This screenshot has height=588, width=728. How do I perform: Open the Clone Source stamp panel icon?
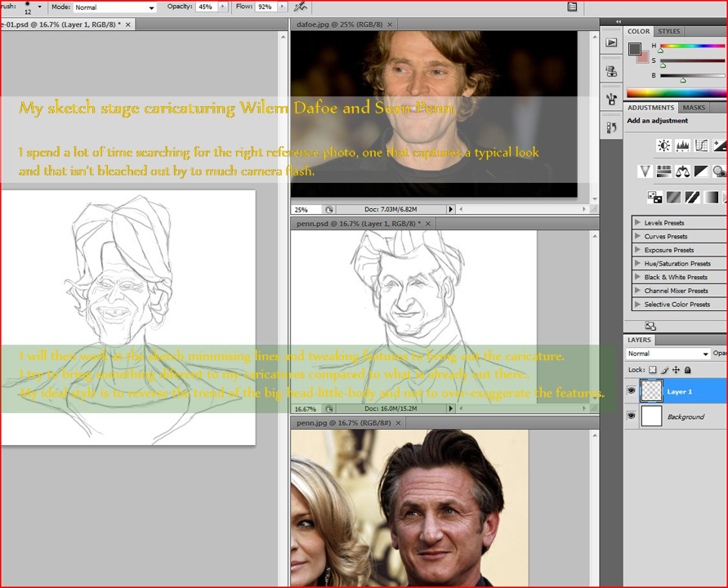pyautogui.click(x=611, y=71)
